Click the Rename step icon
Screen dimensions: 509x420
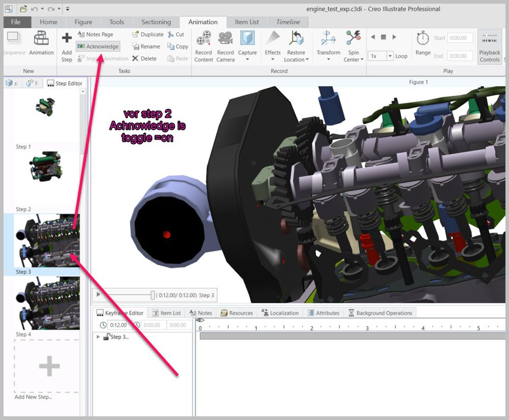coord(135,46)
